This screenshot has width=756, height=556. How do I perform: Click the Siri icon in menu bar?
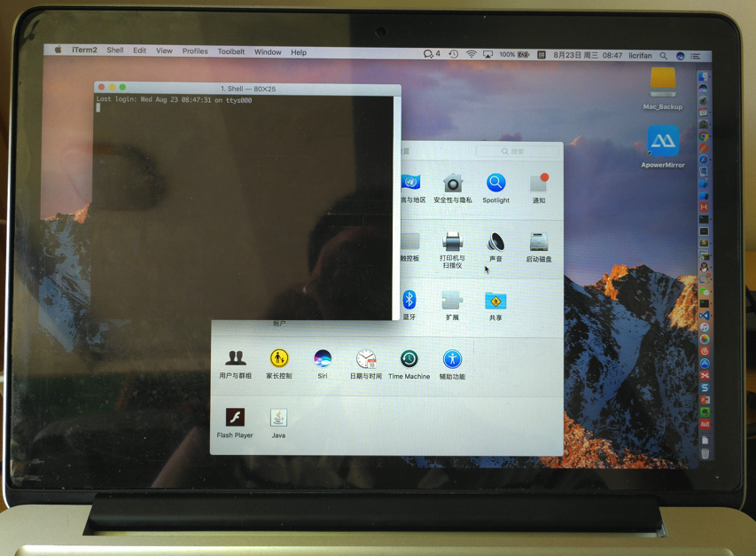coord(681,57)
